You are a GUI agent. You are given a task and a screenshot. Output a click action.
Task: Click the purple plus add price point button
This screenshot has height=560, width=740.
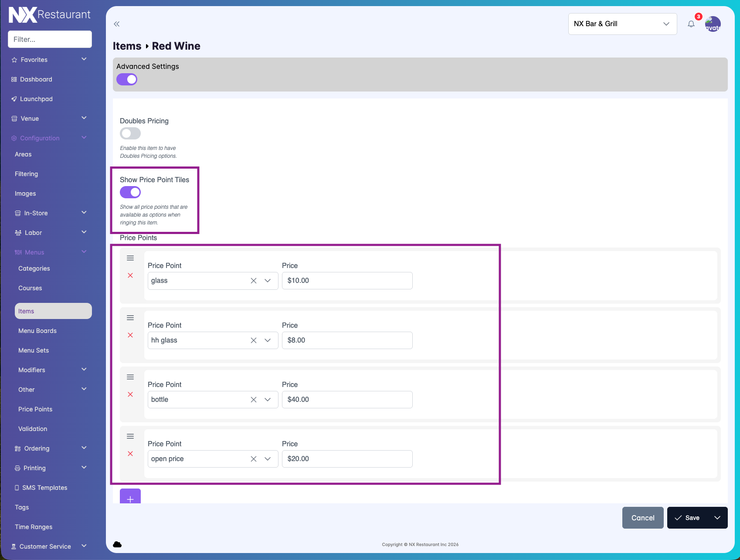130,497
